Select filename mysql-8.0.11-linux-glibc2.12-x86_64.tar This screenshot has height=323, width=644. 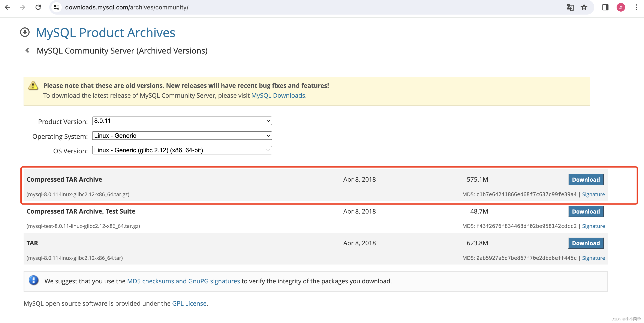(75, 258)
